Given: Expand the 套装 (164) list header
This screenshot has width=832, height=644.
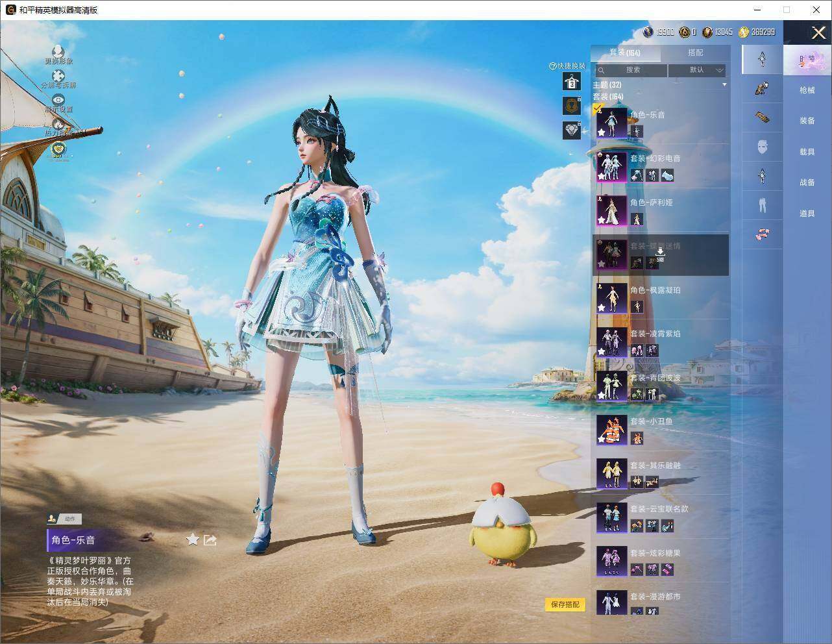Looking at the screenshot, I should 608,97.
